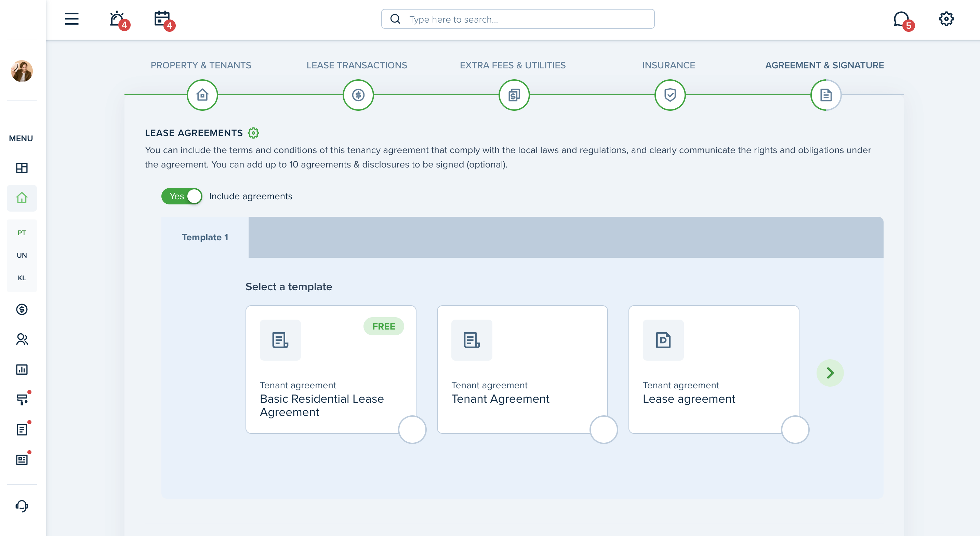The image size is (980, 536).
Task: Open the dollar accounting icon in sidebar
Action: coord(22,309)
